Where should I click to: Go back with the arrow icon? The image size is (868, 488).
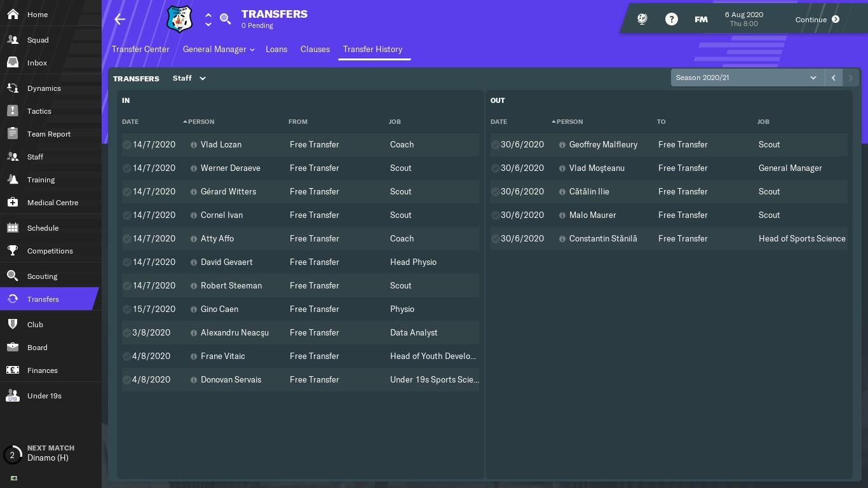coord(120,19)
